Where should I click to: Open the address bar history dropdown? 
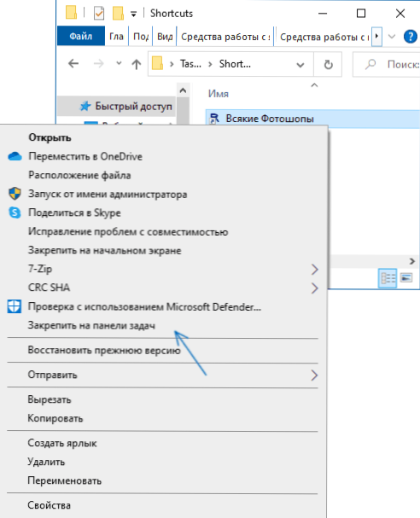300,65
